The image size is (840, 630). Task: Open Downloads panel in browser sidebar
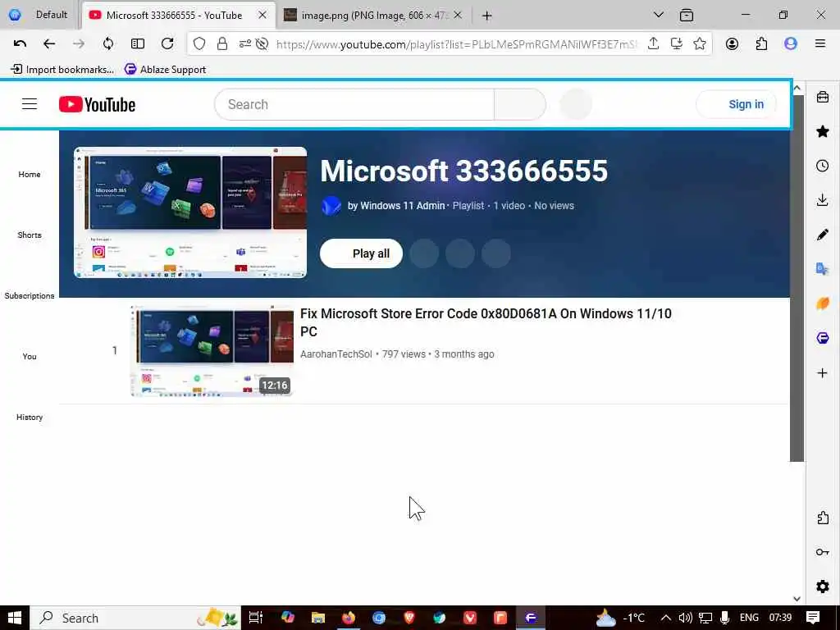point(822,200)
